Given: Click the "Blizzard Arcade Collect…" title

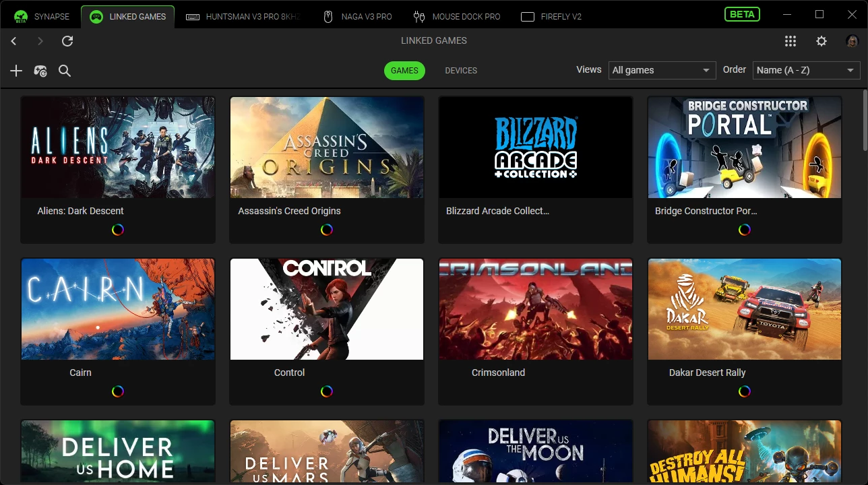Looking at the screenshot, I should (498, 211).
